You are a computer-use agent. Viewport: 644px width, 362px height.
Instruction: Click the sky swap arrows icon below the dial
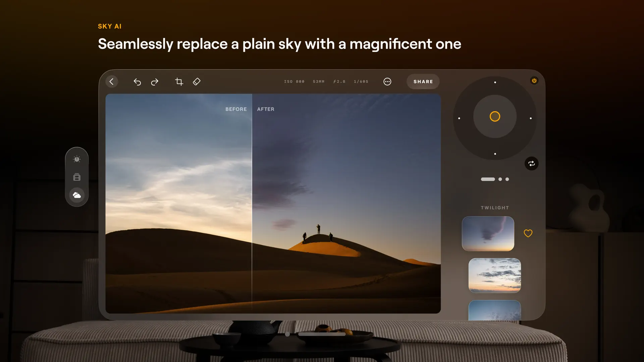click(531, 164)
